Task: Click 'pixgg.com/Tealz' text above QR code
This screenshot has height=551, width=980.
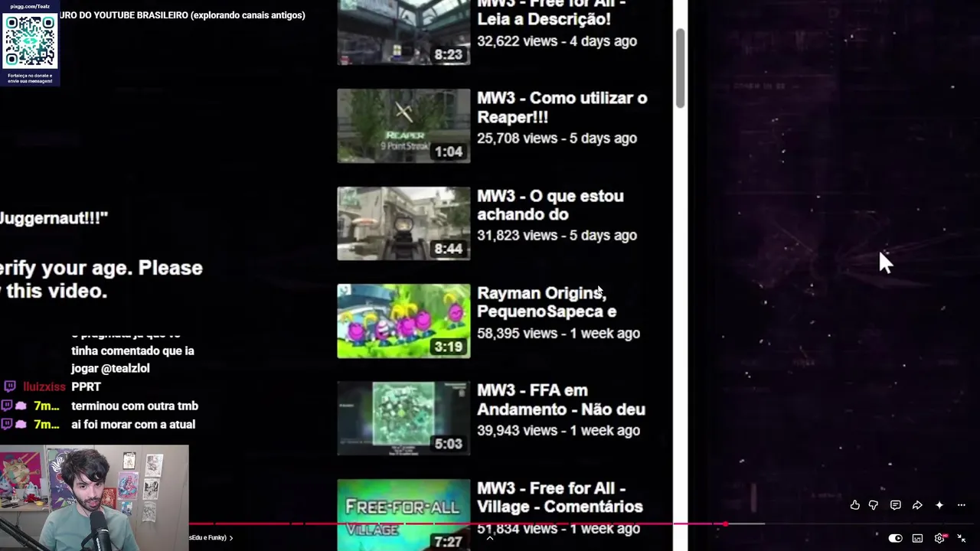Action: [x=30, y=6]
